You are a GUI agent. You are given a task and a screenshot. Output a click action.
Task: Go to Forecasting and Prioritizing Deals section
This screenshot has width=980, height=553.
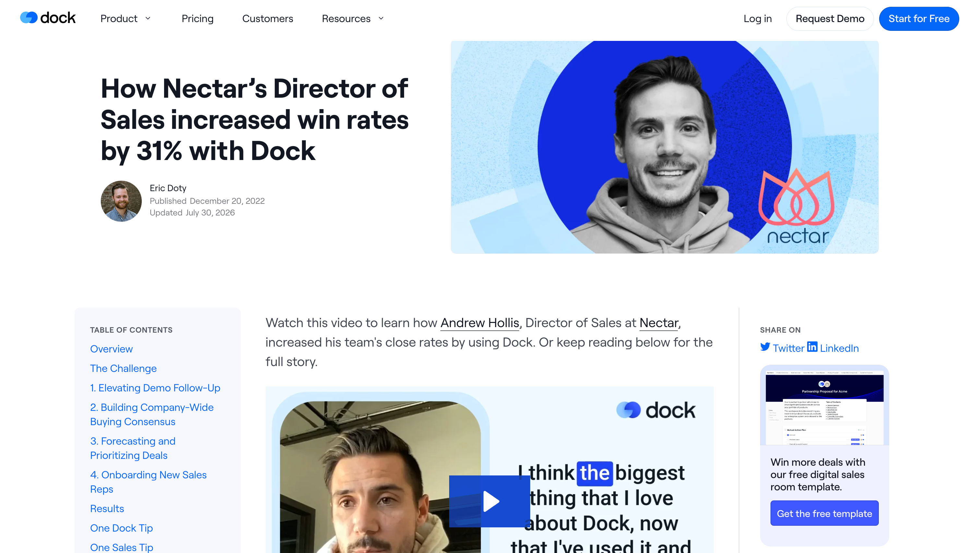point(133,448)
